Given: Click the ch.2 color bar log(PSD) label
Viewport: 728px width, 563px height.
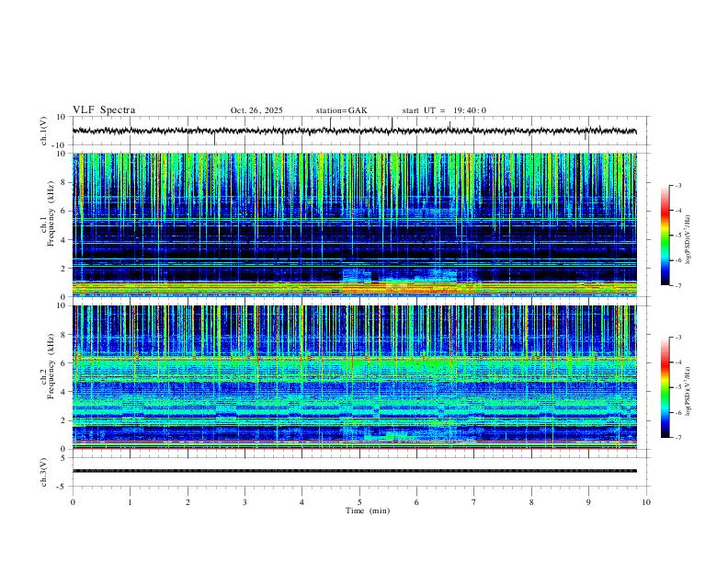Looking at the screenshot, I should click(688, 391).
